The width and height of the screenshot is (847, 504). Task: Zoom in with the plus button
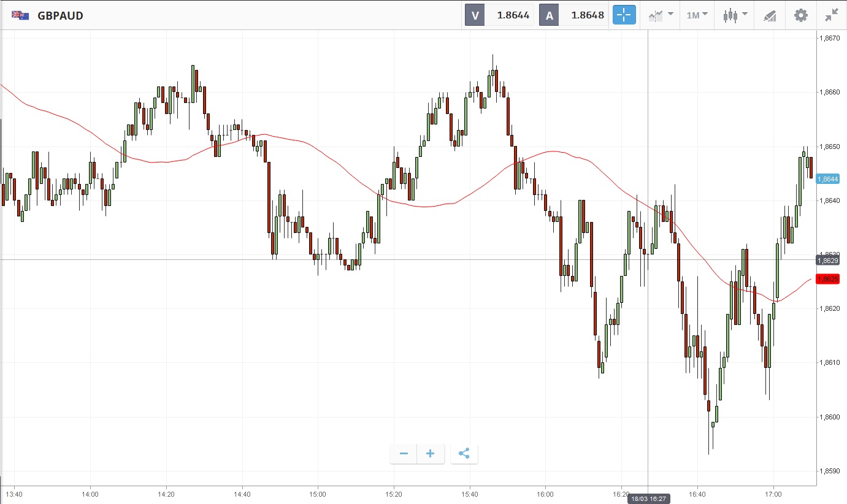[x=431, y=454]
